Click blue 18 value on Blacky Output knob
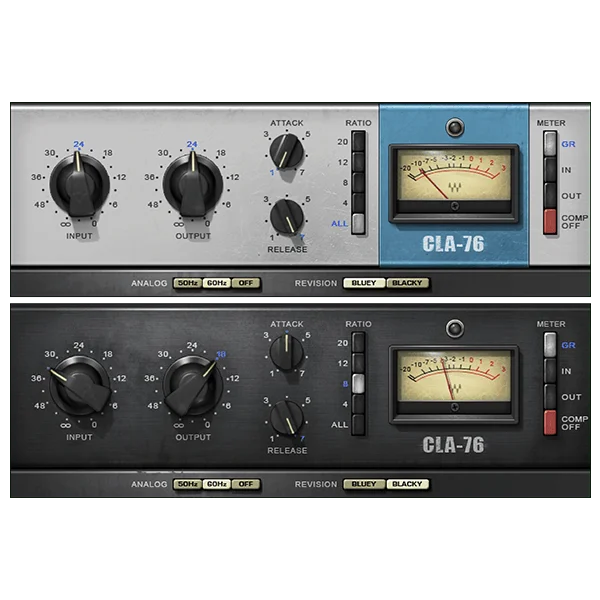The image size is (600, 600). pos(221,354)
